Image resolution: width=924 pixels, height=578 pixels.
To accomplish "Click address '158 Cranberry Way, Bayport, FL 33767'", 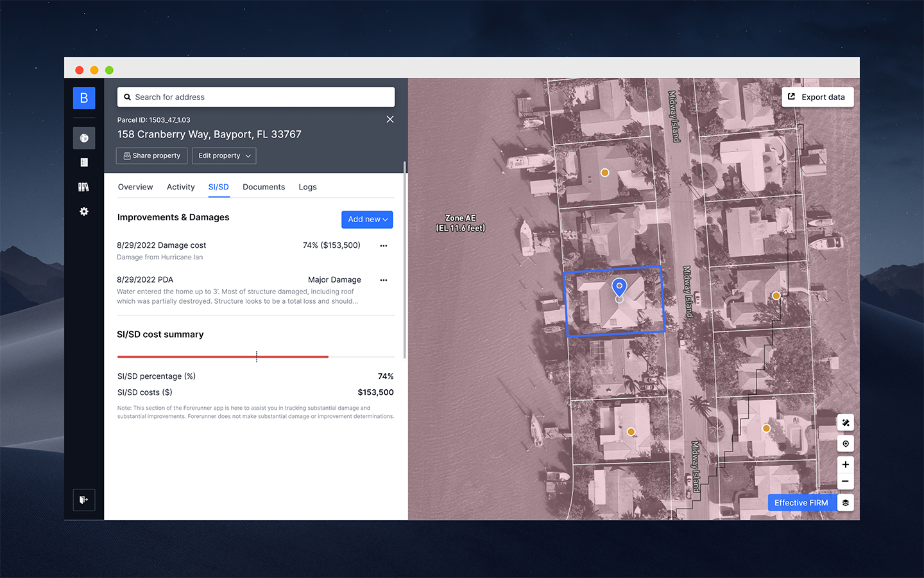I will [x=209, y=134].
